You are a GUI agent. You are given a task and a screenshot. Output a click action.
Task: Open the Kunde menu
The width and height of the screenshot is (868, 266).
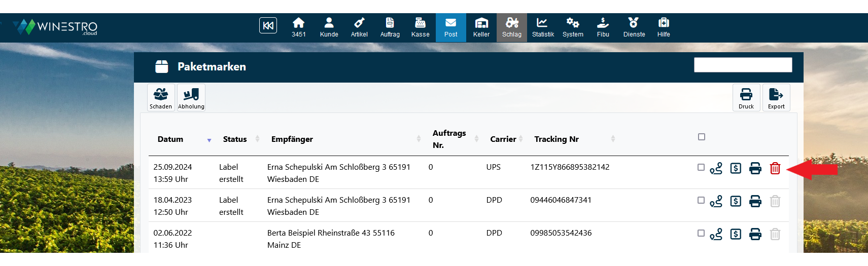329,27
